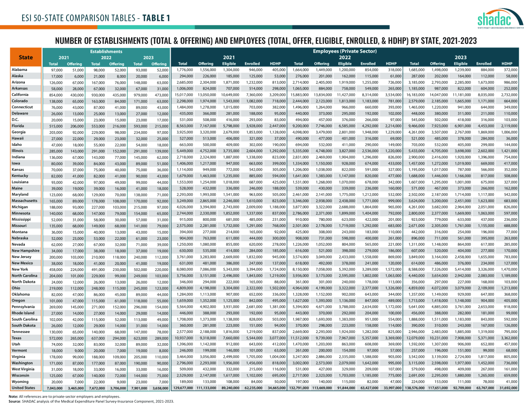Viewport: 532px width, 411px height.
Task: Click the orange State column header
Action: coord(26,57)
